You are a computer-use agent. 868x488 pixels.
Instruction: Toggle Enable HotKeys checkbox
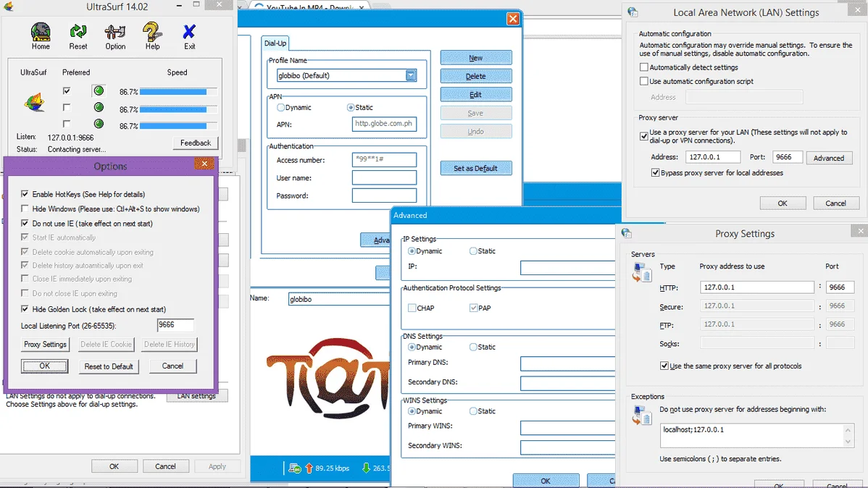tap(25, 193)
